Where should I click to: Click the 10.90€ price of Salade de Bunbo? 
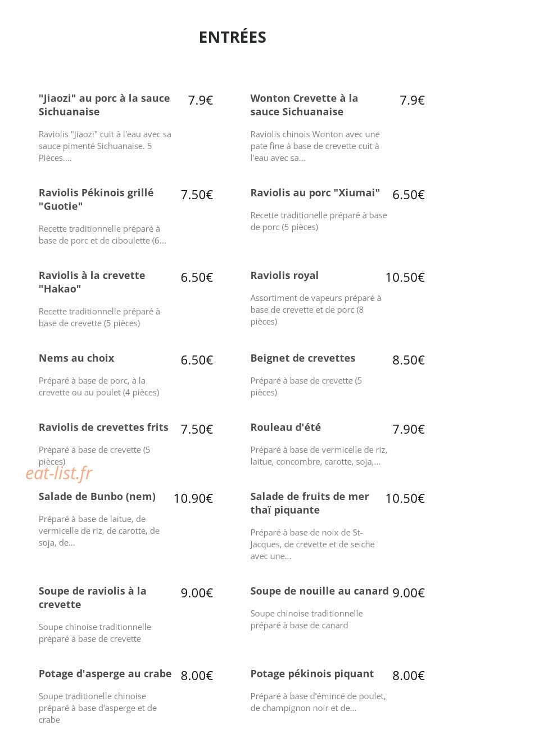tap(193, 498)
